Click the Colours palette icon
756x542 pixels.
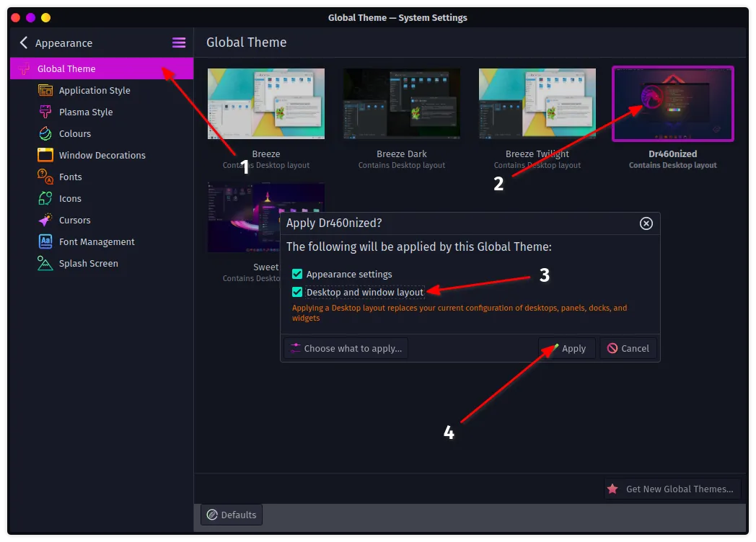[x=45, y=133]
